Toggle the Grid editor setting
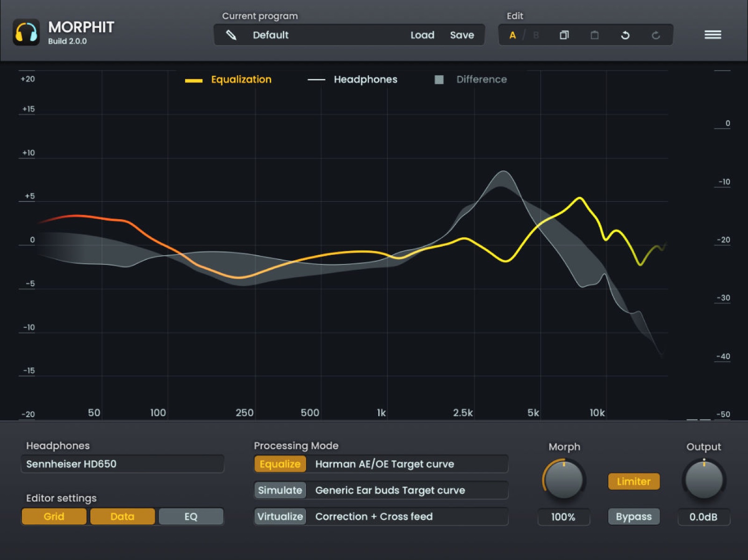Image resolution: width=748 pixels, height=560 pixels. [x=54, y=517]
